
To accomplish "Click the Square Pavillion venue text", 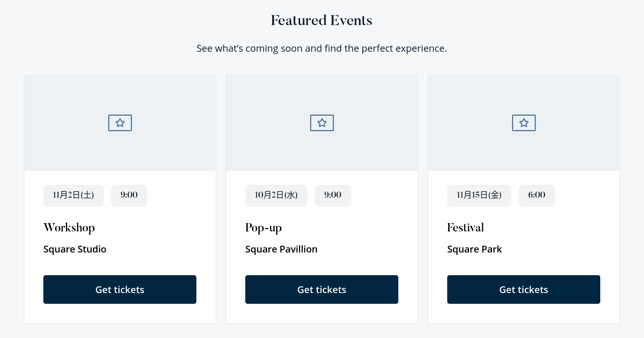I will (x=281, y=249).
